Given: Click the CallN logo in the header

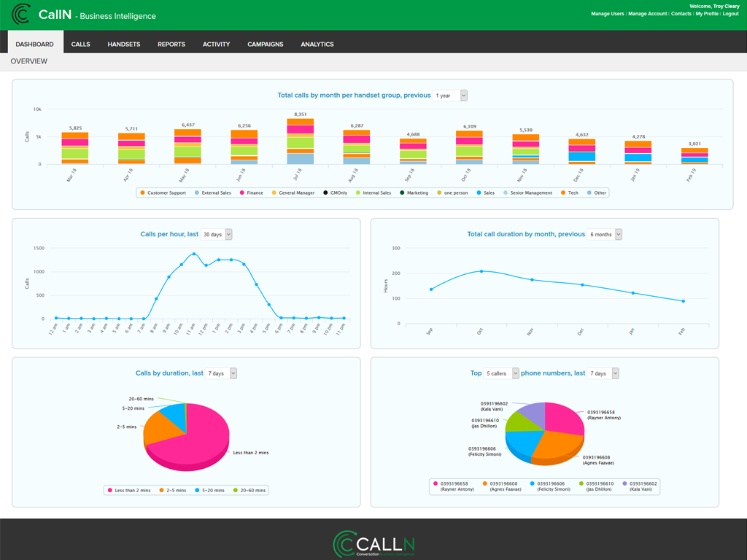Looking at the screenshot, I should [21, 15].
